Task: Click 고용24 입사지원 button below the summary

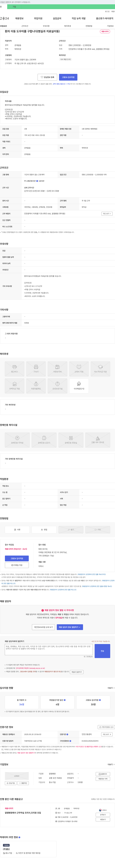Action: click(x=68, y=77)
